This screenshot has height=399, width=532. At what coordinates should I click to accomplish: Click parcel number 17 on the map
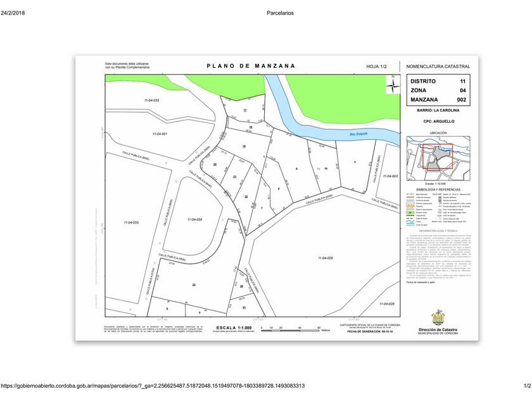[245, 110]
